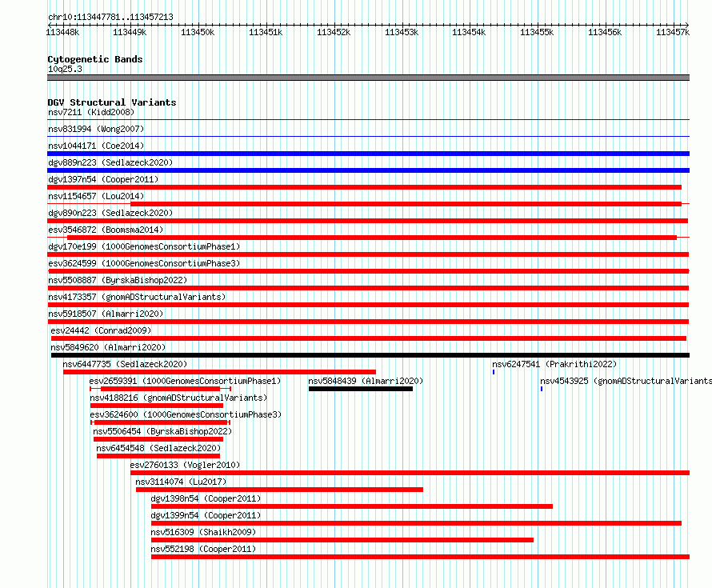The image size is (712, 588).
Task: Click the 113457k ruler tick label
Action: [x=673, y=32]
